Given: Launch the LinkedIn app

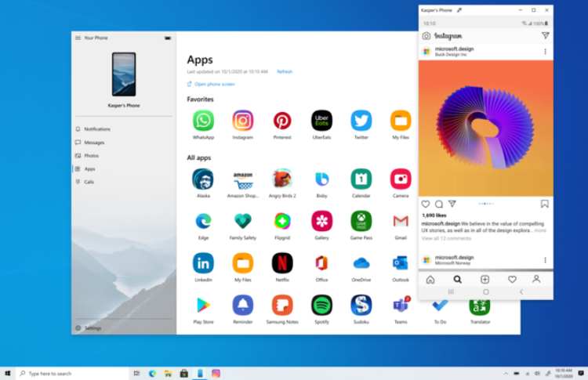Looking at the screenshot, I should 203,263.
